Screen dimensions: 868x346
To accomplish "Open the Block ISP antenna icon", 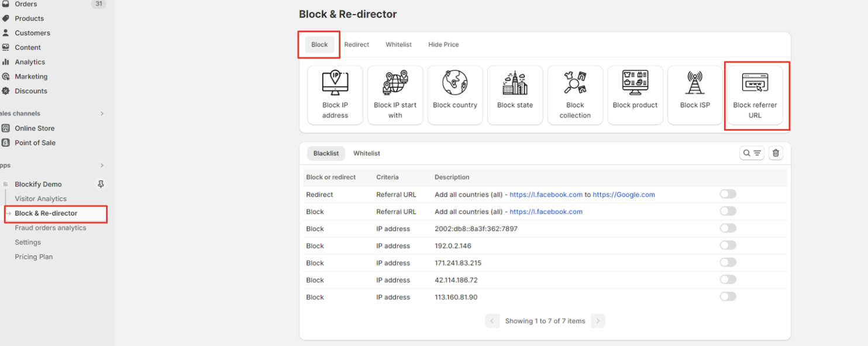I will [695, 82].
